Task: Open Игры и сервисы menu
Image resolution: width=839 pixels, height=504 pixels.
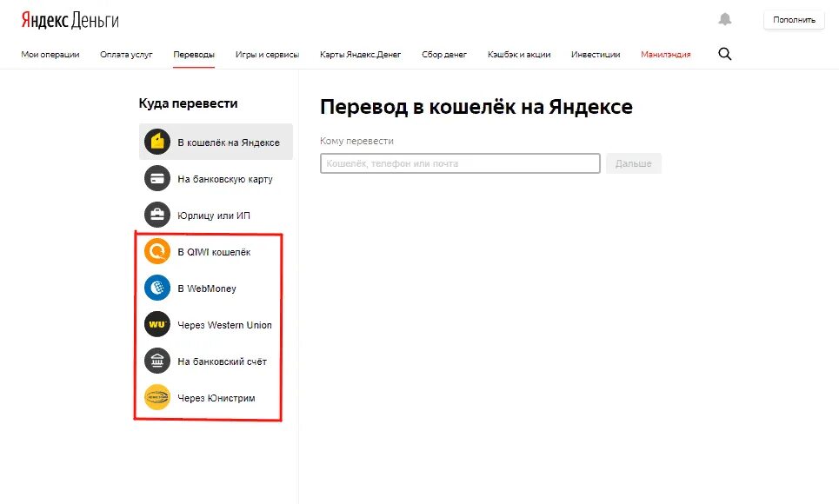Action: 267,55
